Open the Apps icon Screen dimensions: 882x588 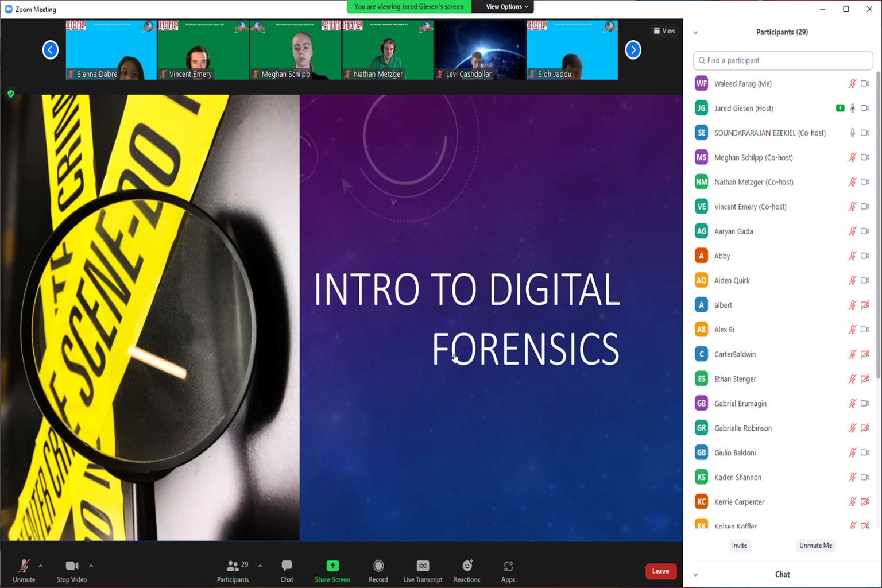(x=508, y=566)
